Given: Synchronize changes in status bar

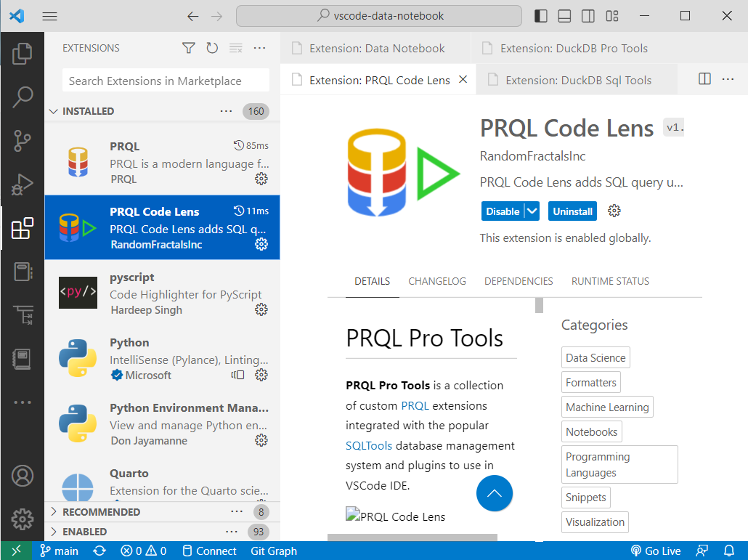Looking at the screenshot, I should click(x=99, y=551).
